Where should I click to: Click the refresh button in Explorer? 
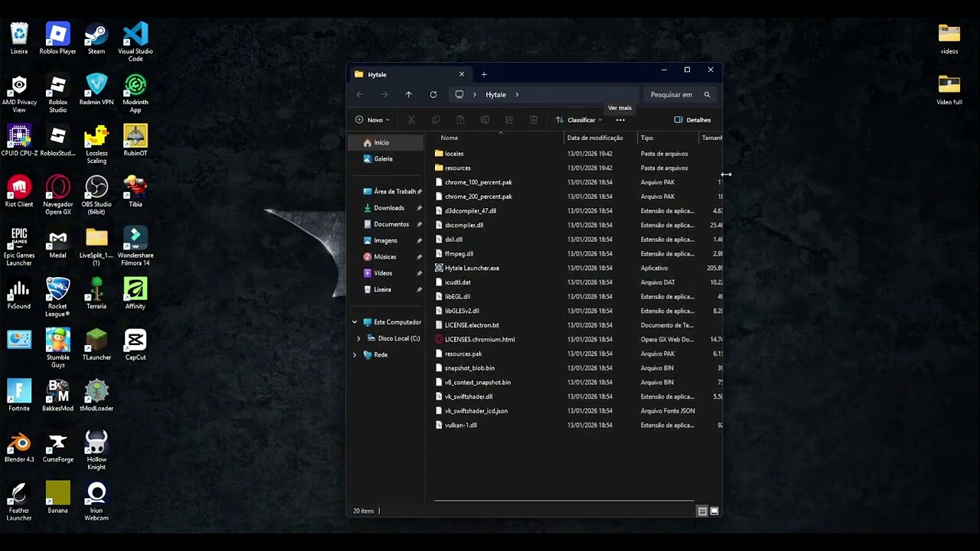433,95
